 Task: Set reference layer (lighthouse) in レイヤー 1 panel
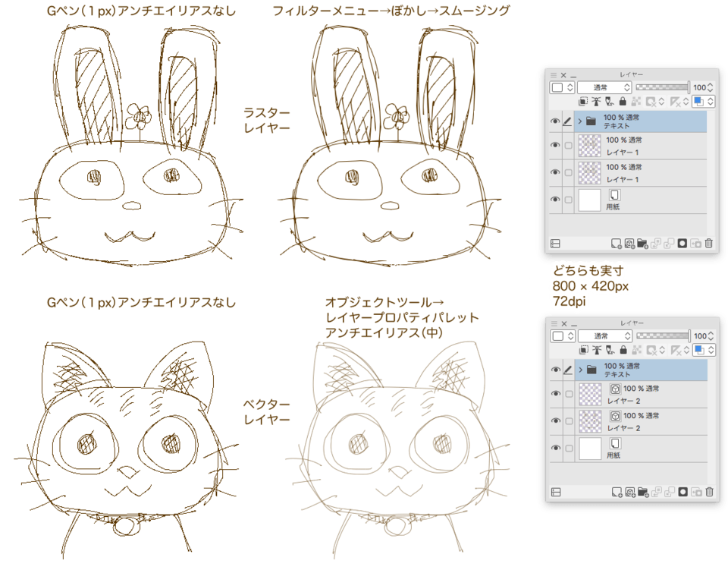click(597, 101)
